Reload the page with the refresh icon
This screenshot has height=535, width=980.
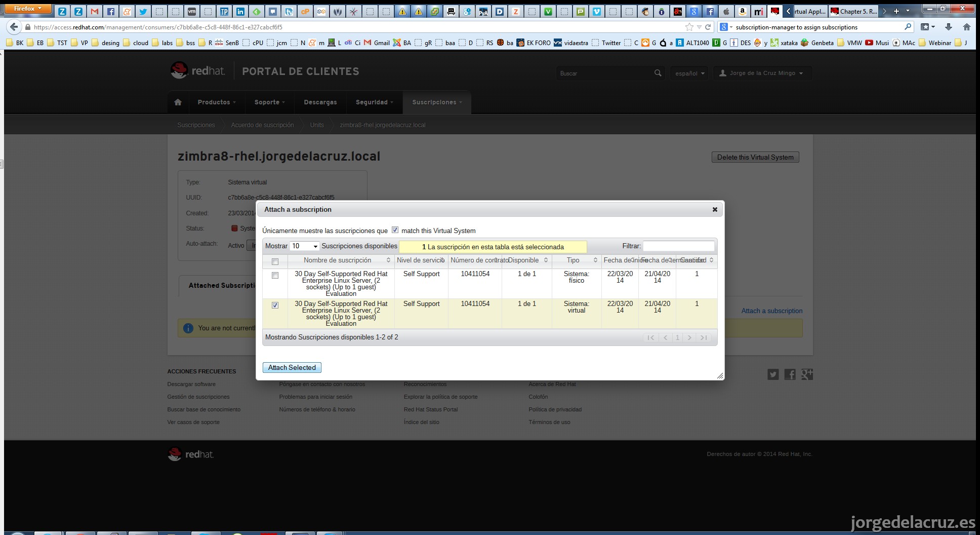pyautogui.click(x=708, y=27)
